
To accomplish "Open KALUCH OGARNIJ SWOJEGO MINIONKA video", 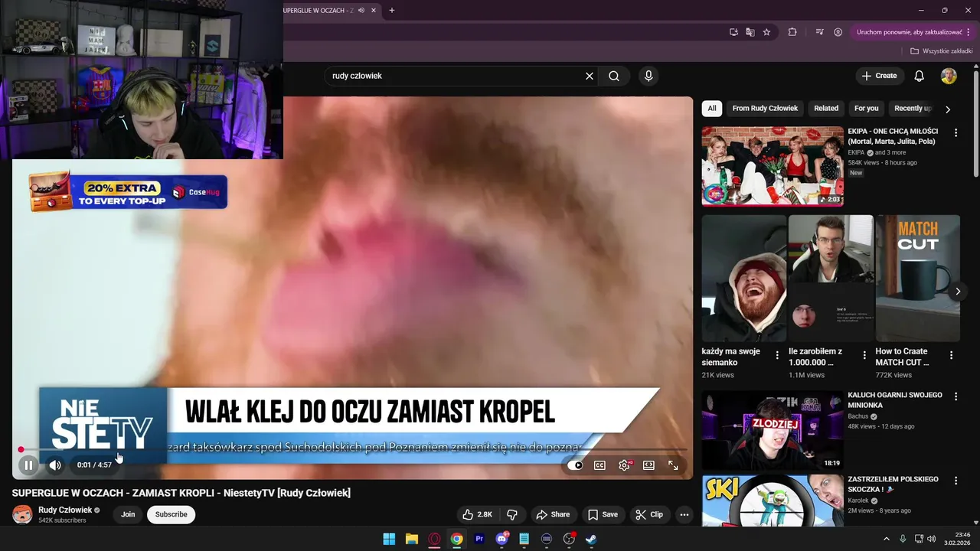I will click(773, 430).
